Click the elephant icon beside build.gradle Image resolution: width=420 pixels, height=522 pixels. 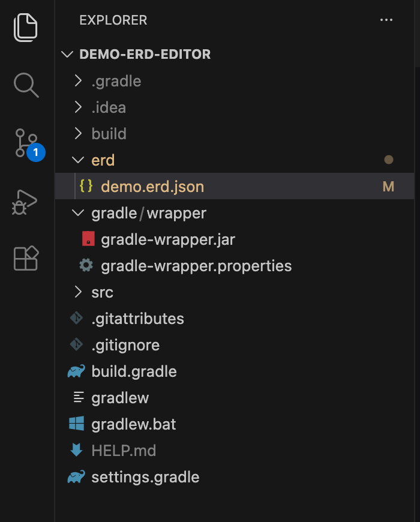coord(76,371)
